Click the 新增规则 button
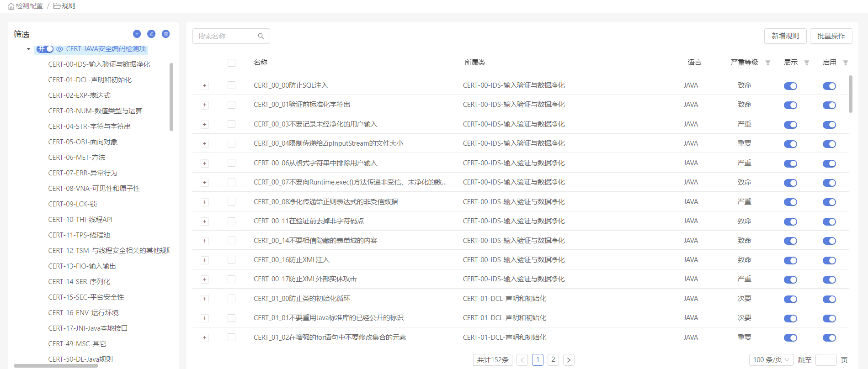868x369 pixels. [785, 36]
